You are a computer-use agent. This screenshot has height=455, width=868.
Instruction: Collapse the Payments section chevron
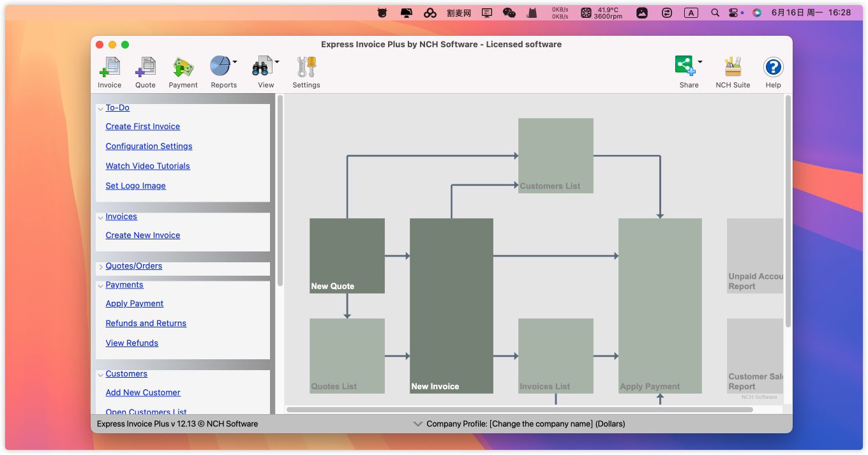(100, 286)
